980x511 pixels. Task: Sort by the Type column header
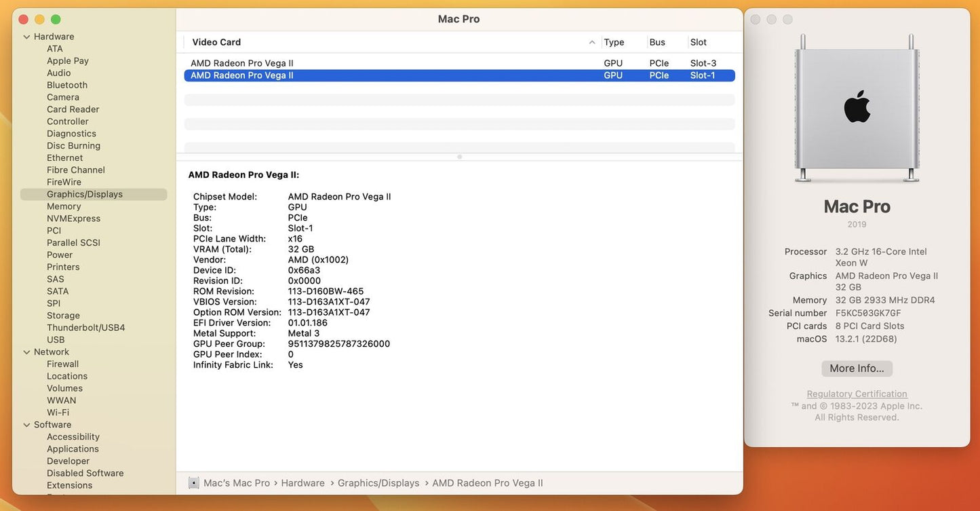tap(614, 42)
